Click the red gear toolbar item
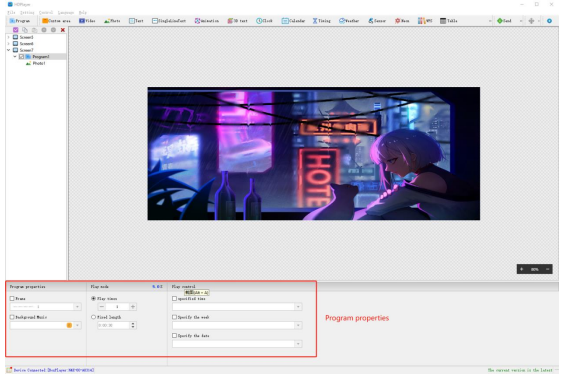This screenshot has width=566, height=380. 402,21
